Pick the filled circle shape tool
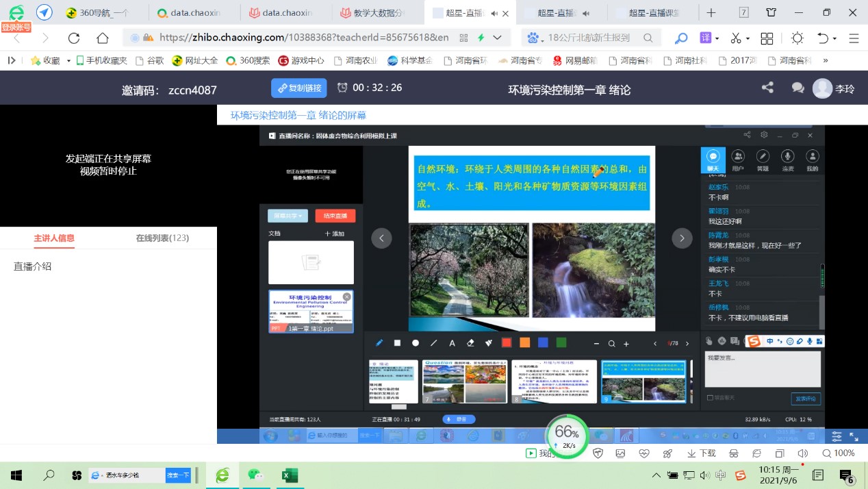 point(416,343)
